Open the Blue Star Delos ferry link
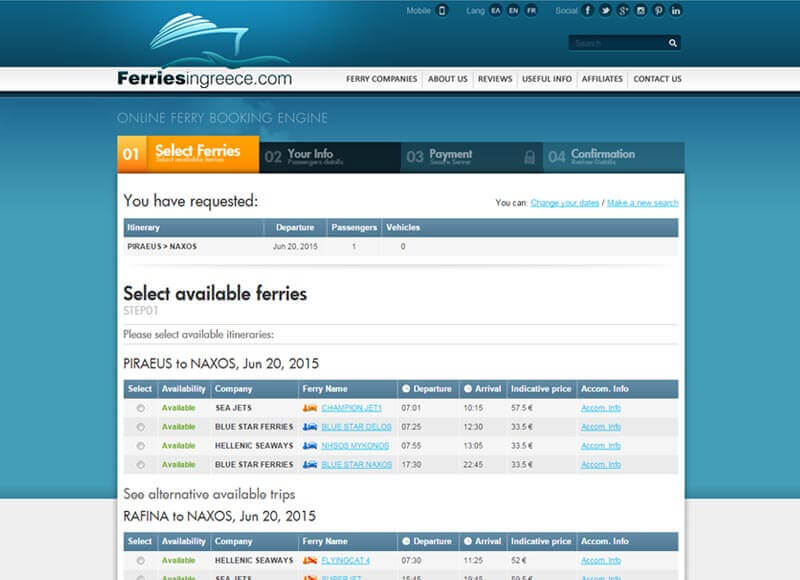This screenshot has width=800, height=580. [x=357, y=427]
